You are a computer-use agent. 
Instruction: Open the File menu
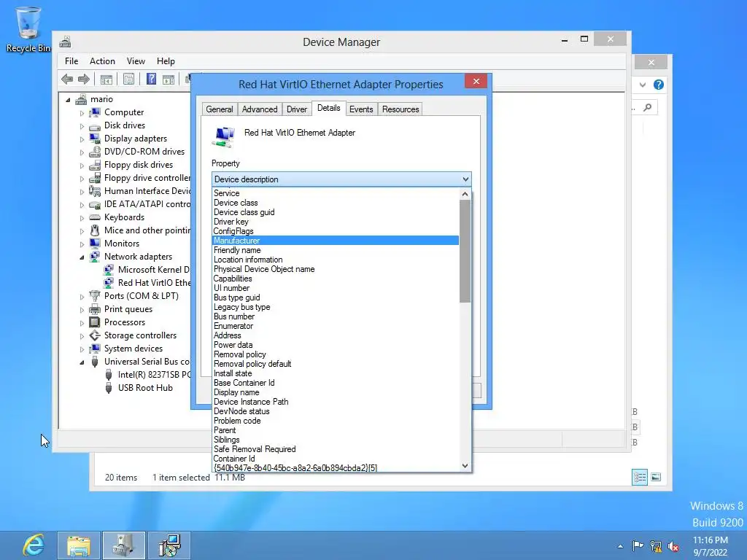[71, 61]
